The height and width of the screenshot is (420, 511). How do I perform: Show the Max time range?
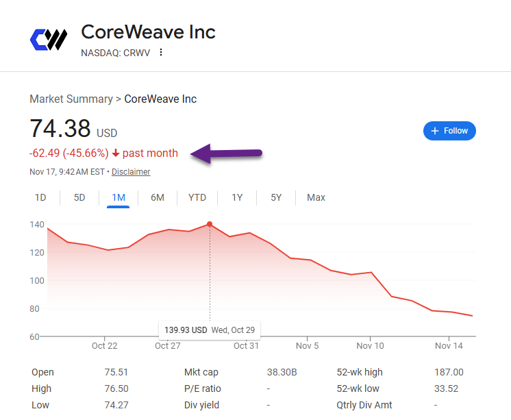click(x=316, y=197)
